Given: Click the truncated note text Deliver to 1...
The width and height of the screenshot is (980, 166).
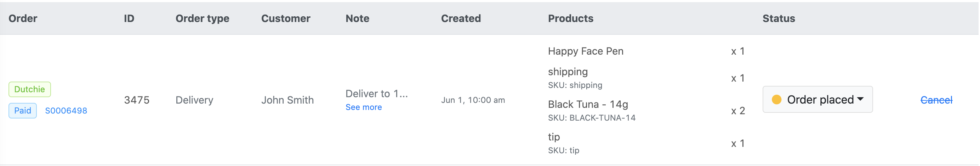Looking at the screenshot, I should click(x=376, y=94).
